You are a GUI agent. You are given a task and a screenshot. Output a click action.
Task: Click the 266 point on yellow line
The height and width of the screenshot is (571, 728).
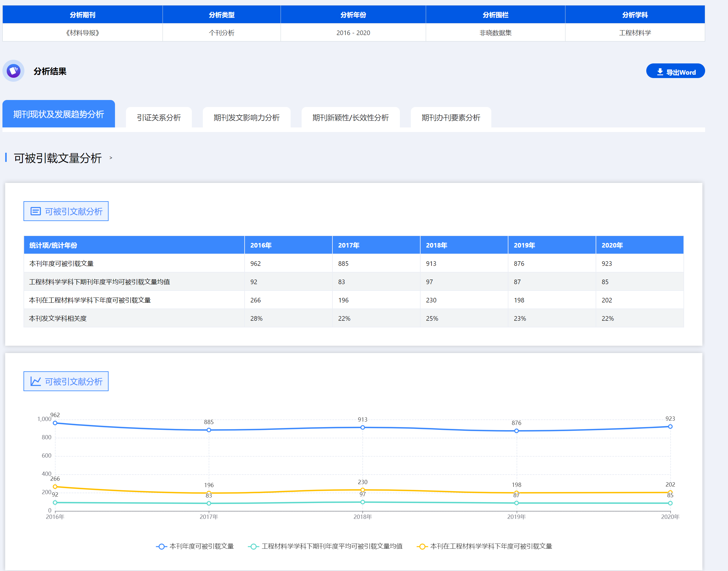(x=55, y=487)
